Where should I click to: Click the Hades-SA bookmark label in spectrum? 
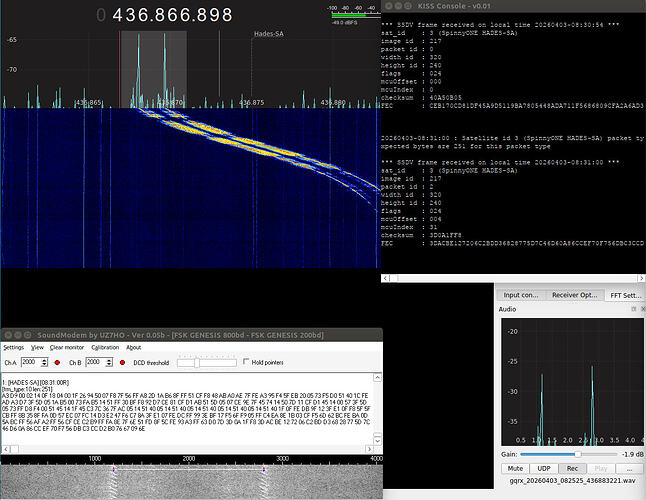point(269,34)
